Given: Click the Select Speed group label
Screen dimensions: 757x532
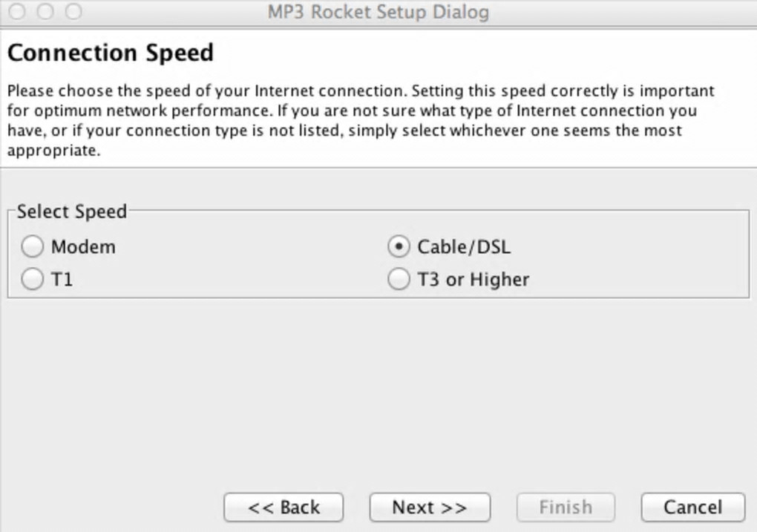Looking at the screenshot, I should pyautogui.click(x=72, y=211).
